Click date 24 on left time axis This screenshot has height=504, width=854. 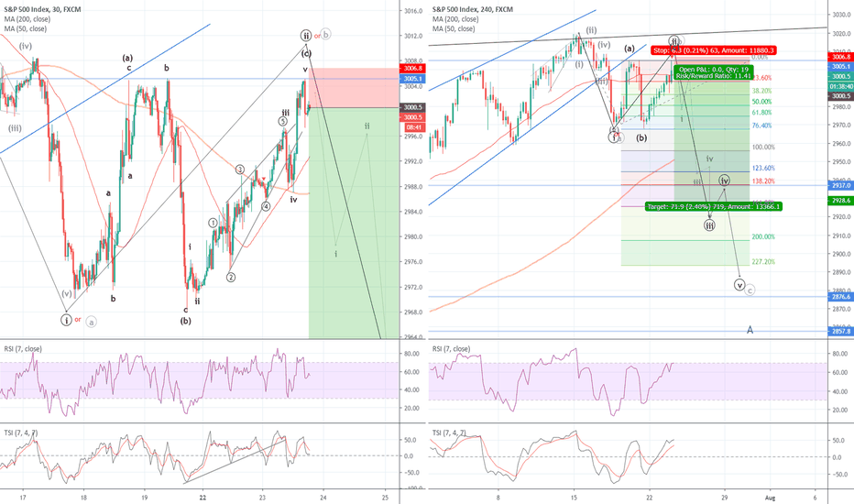tap(323, 498)
